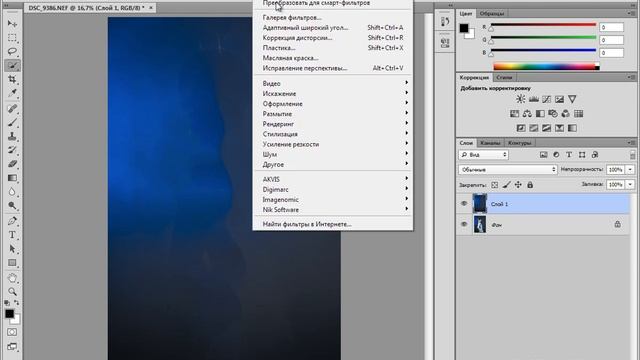Choose Пластика filter
Image resolution: width=640 pixels, height=360 pixels.
[x=333, y=48]
